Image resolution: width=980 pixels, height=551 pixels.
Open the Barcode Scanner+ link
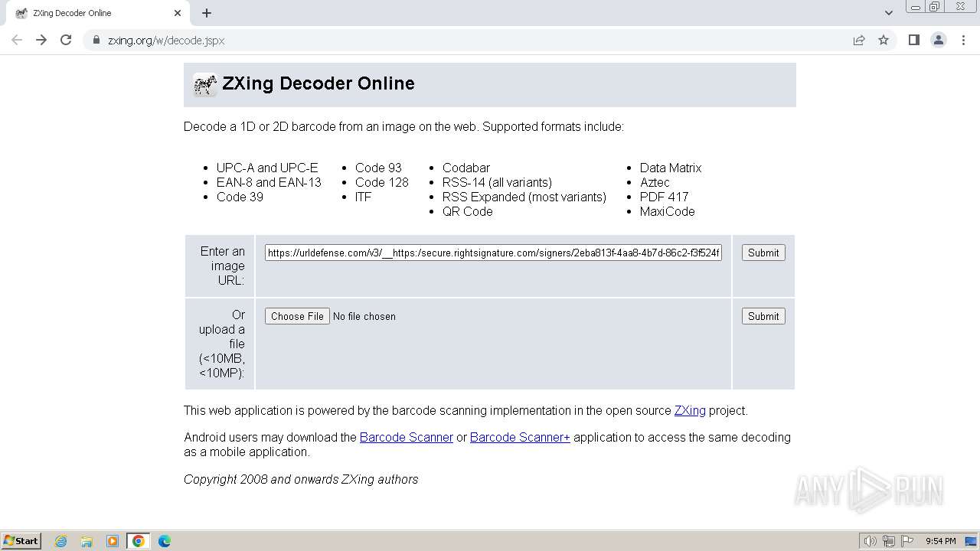(x=520, y=437)
